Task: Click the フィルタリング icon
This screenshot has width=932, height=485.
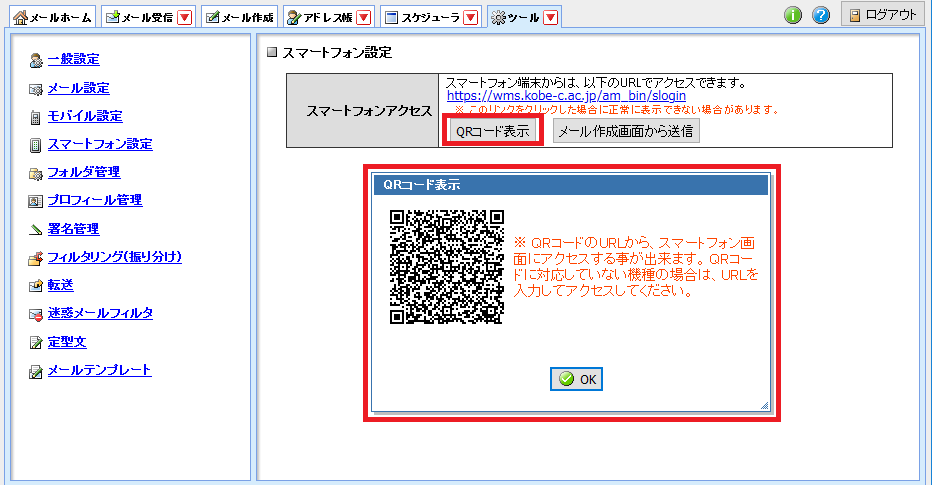Action: (36, 259)
